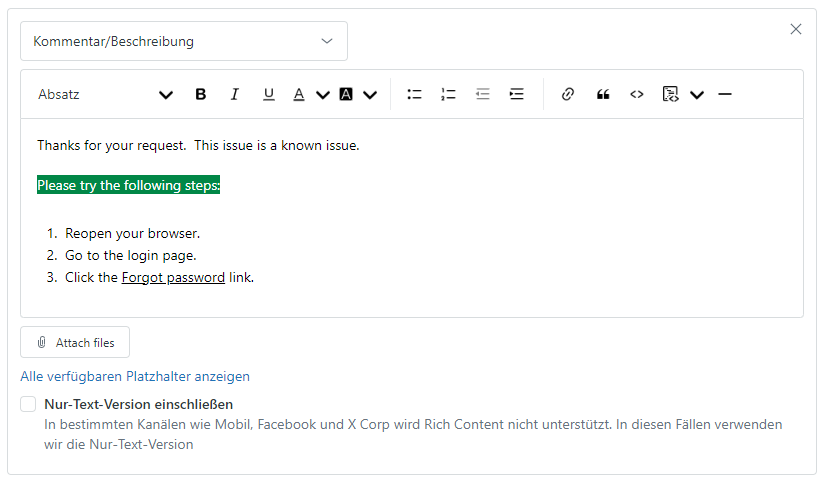Click the Attach files button

pos(75,342)
